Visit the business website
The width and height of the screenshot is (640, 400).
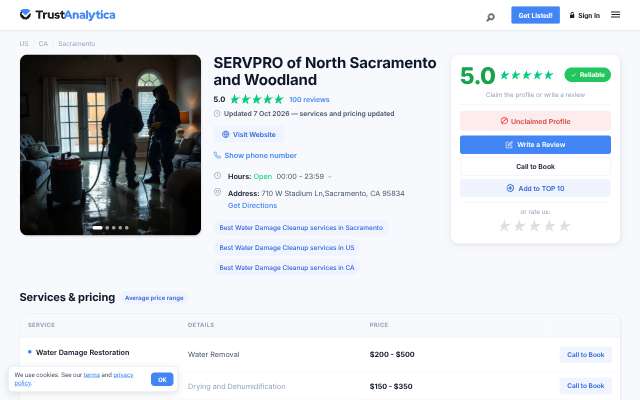pyautogui.click(x=249, y=134)
